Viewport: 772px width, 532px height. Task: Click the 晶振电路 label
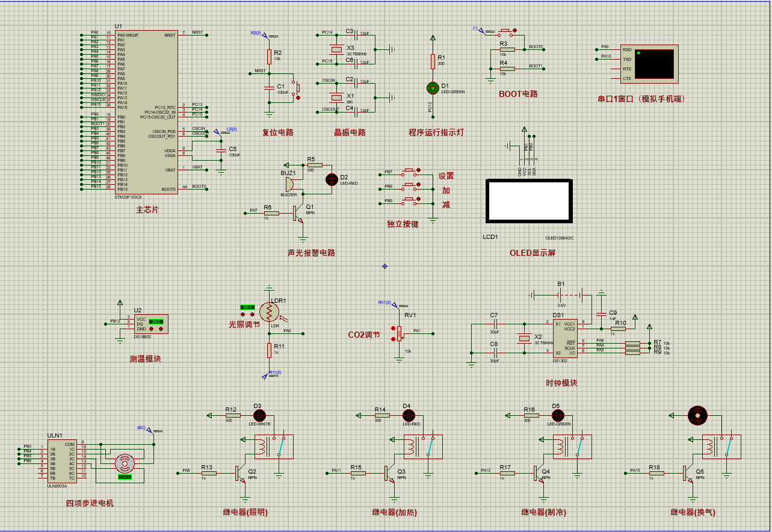click(x=350, y=132)
